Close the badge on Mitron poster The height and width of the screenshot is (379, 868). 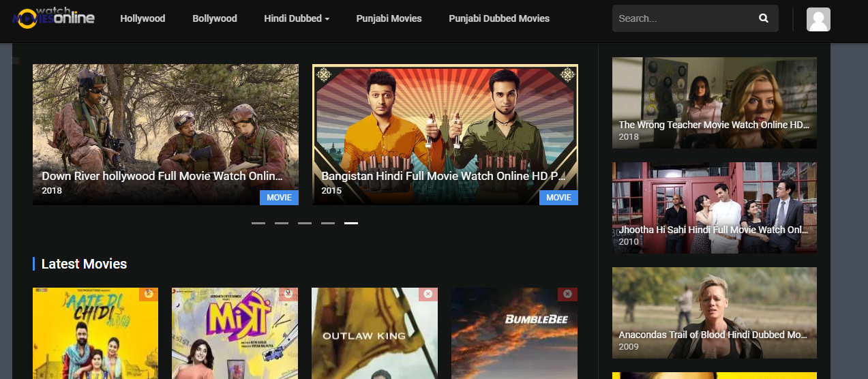coord(288,294)
